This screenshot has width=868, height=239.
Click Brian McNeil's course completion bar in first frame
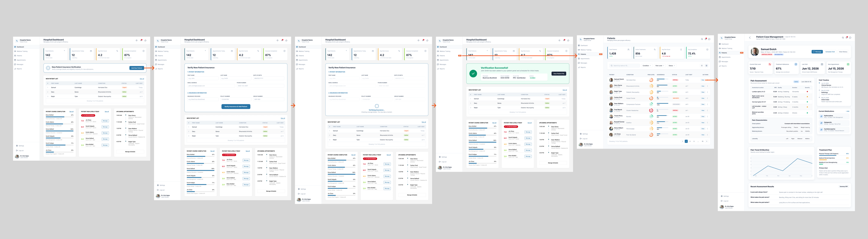[60, 117]
